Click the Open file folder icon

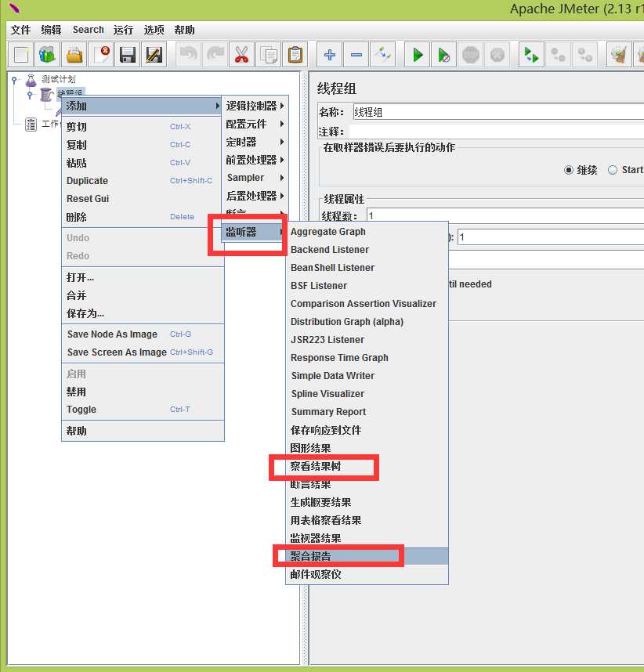74,56
